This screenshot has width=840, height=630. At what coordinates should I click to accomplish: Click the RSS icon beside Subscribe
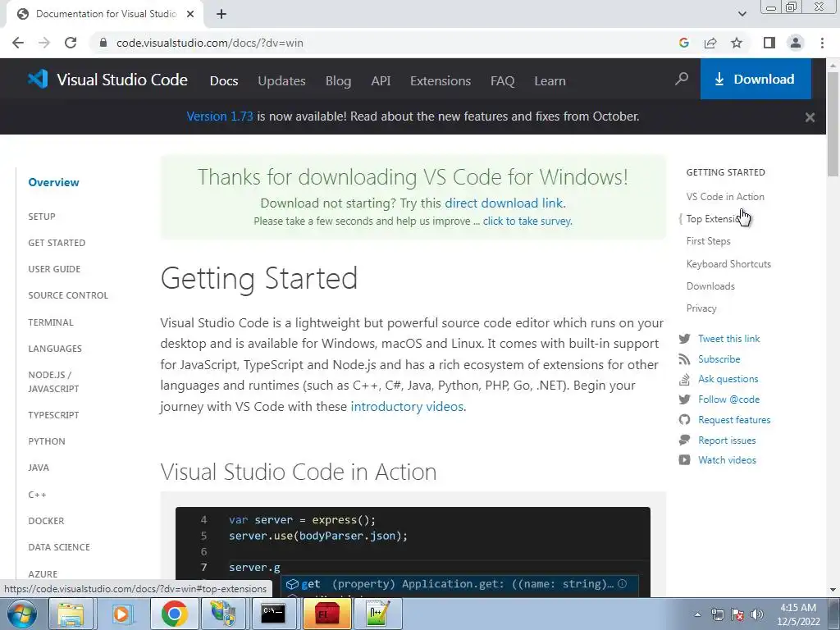tap(684, 359)
